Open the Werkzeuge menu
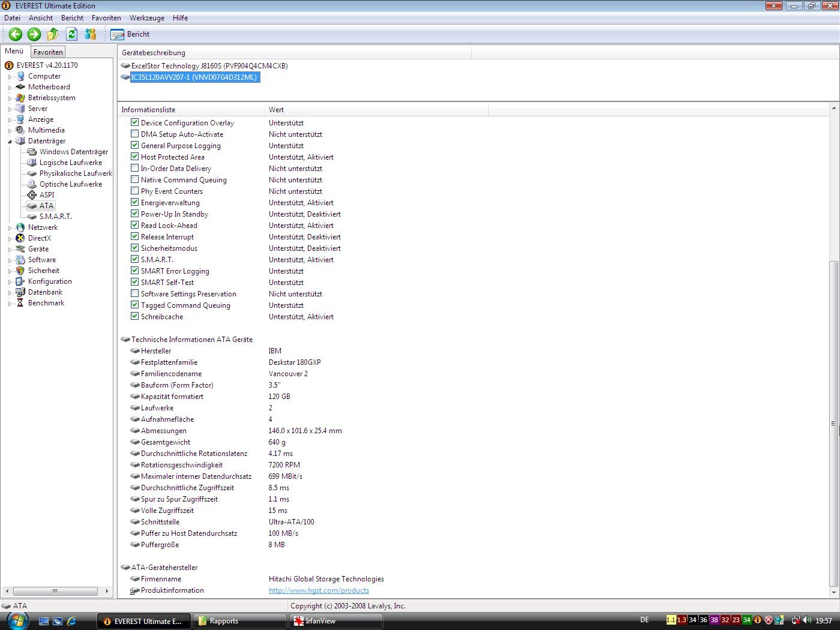 146,18
